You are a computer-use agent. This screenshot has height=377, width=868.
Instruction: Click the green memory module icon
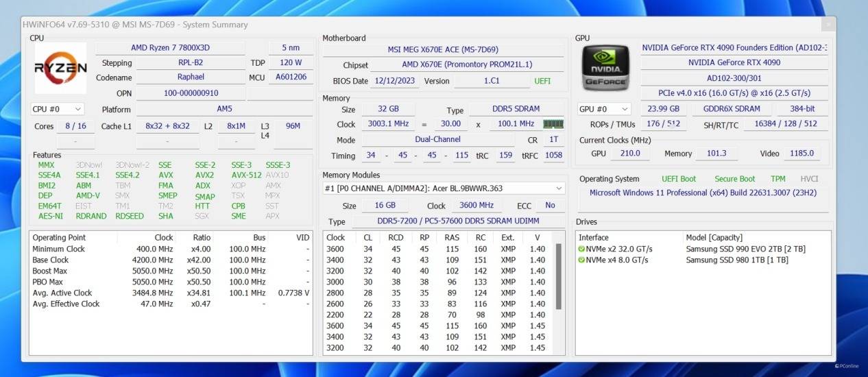tap(553, 124)
